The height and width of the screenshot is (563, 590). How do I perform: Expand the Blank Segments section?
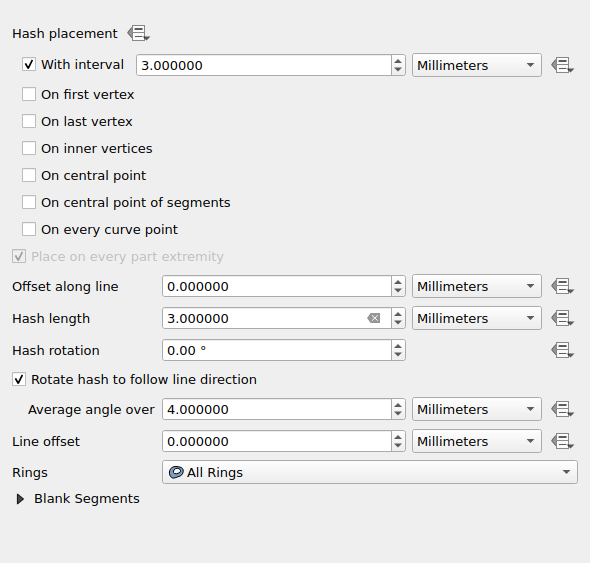click(20, 499)
